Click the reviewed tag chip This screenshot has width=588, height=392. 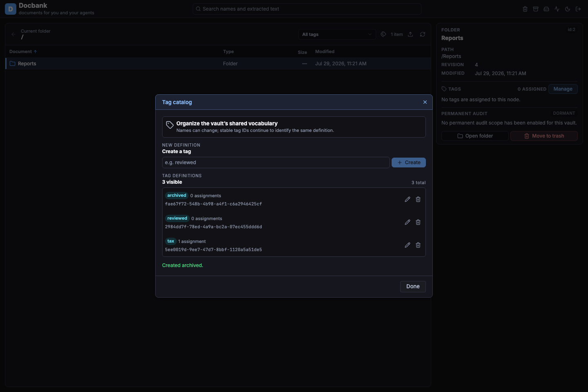(177, 218)
